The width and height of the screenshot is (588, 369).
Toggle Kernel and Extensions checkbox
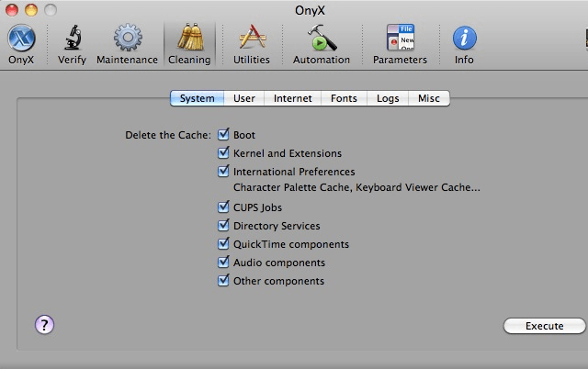[223, 153]
